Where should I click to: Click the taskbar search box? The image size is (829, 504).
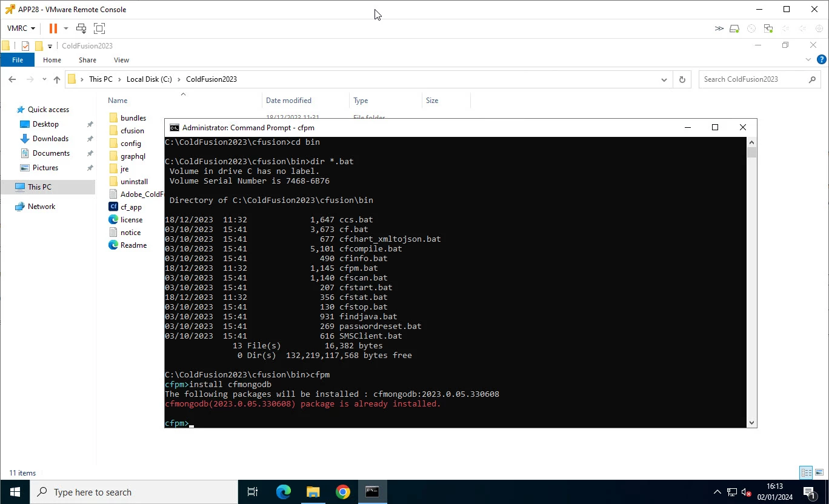(134, 492)
